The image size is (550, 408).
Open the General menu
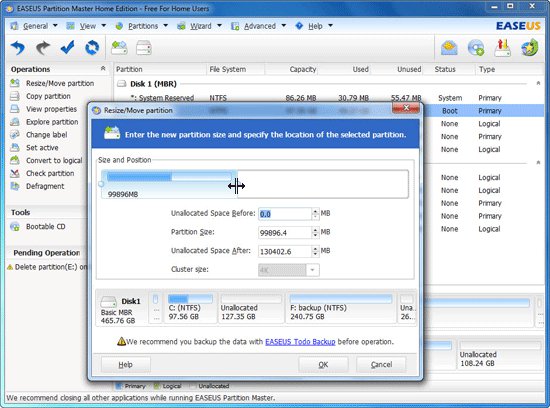coord(34,26)
